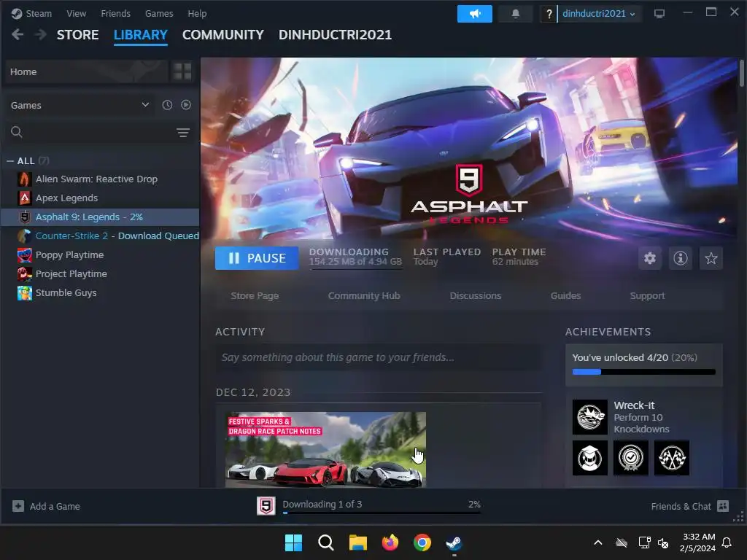Expand the Games filter dropdown
Screen dimensions: 747x560
(x=145, y=105)
